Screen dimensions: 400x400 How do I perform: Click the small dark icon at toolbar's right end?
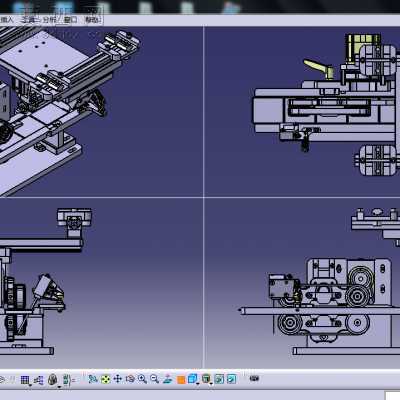pyautogui.click(x=254, y=378)
